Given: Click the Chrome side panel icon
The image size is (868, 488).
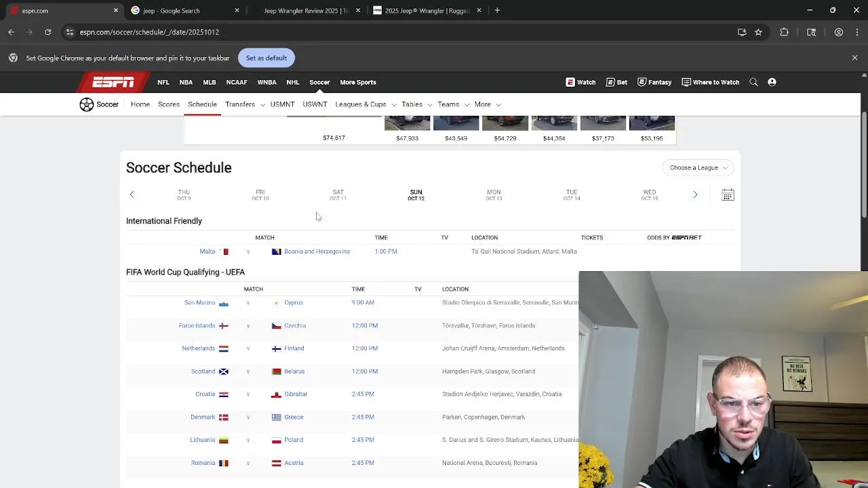Looking at the screenshot, I should coord(811,32).
